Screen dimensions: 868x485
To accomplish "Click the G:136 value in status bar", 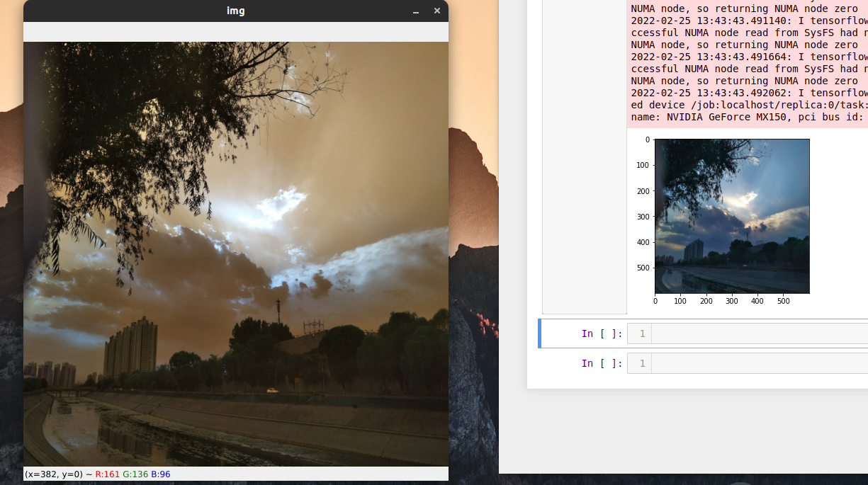I will (x=135, y=474).
